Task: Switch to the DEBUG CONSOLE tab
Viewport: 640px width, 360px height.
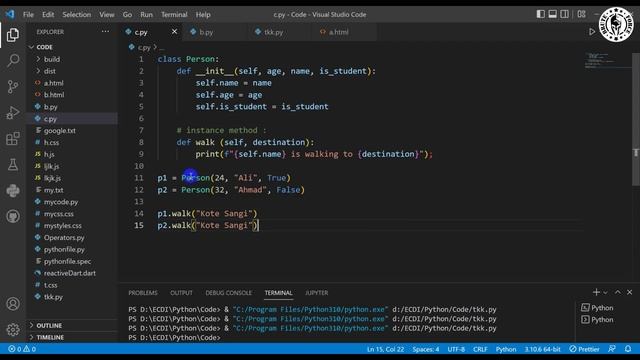Action: (x=229, y=293)
